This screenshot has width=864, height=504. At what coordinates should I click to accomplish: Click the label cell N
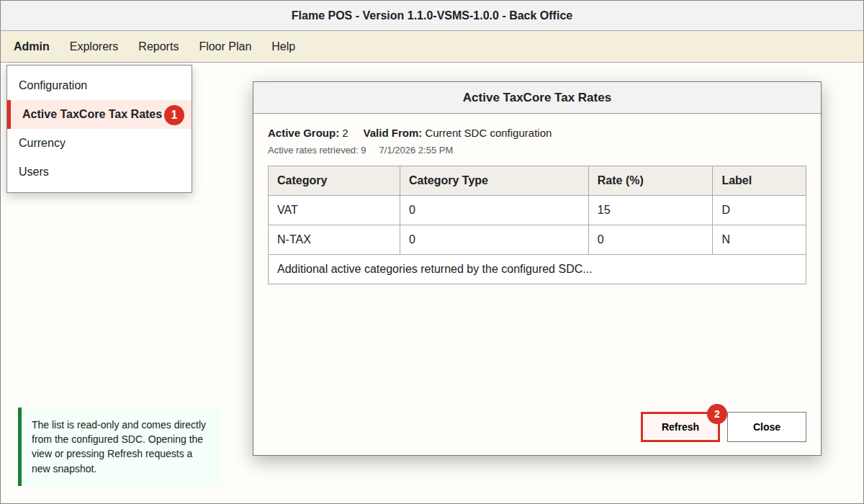[x=760, y=240]
